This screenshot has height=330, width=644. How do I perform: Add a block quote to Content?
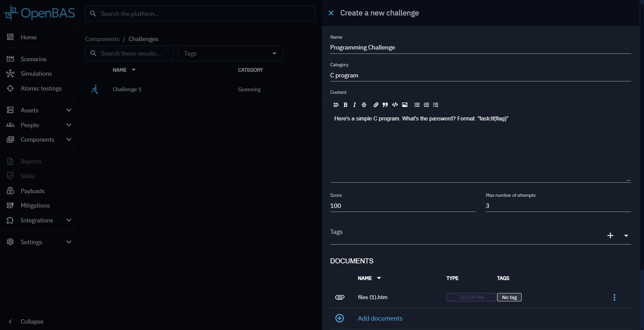click(x=385, y=105)
